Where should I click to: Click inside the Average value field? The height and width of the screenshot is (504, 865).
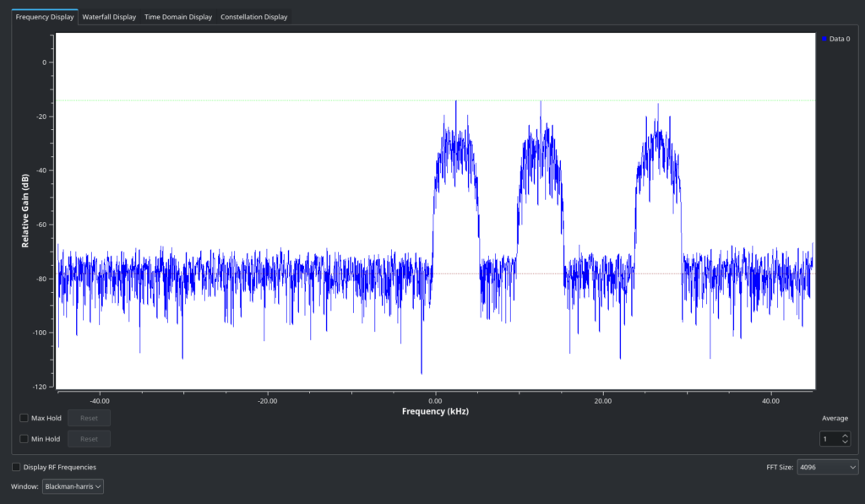[x=829, y=439]
